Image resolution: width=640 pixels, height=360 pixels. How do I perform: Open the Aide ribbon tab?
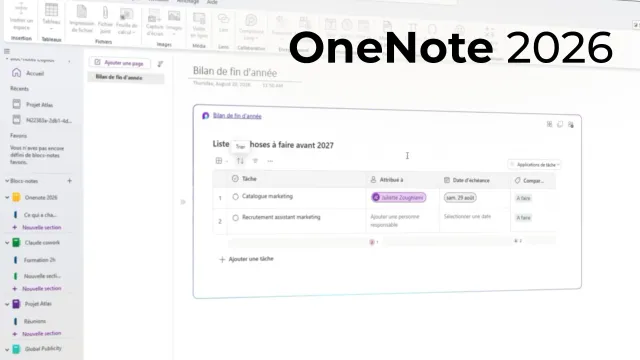click(x=212, y=2)
